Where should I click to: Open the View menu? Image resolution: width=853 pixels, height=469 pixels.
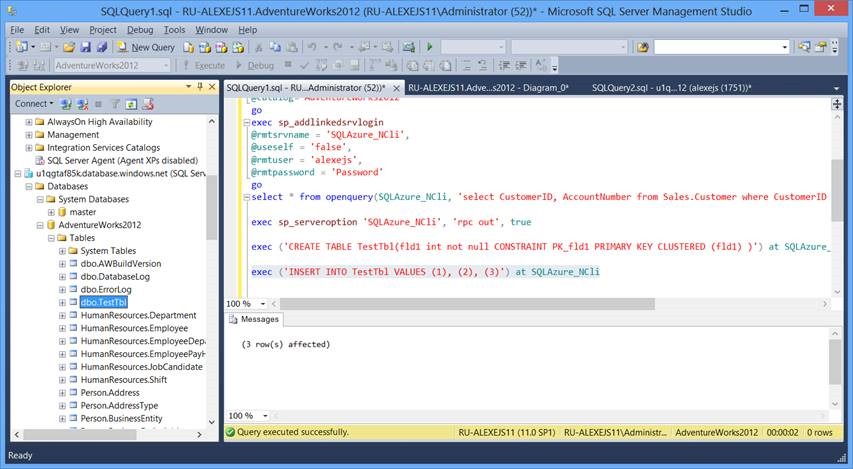(69, 30)
